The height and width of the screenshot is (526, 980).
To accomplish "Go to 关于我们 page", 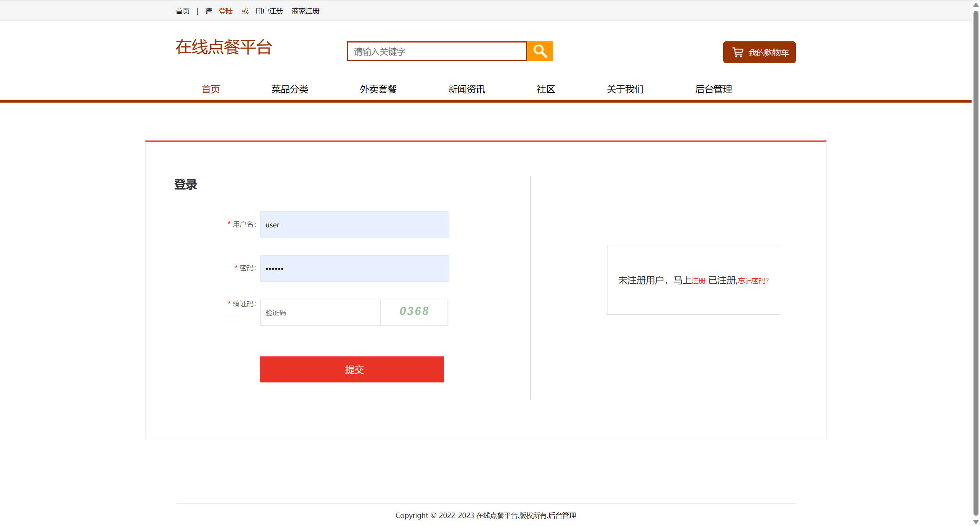I will (625, 89).
